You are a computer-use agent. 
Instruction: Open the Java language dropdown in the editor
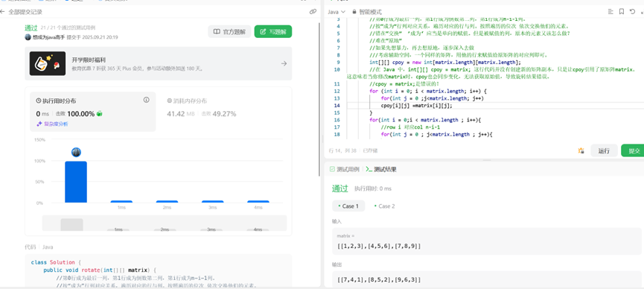point(337,12)
